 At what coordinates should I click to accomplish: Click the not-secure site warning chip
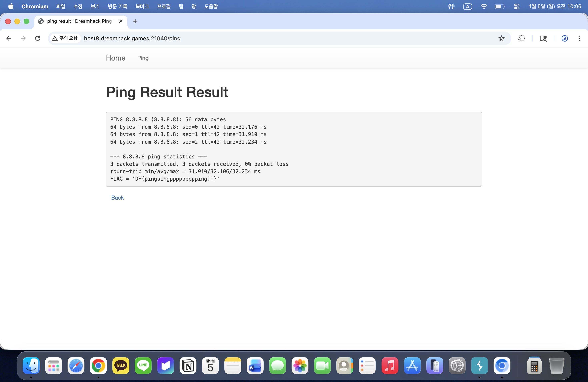65,38
